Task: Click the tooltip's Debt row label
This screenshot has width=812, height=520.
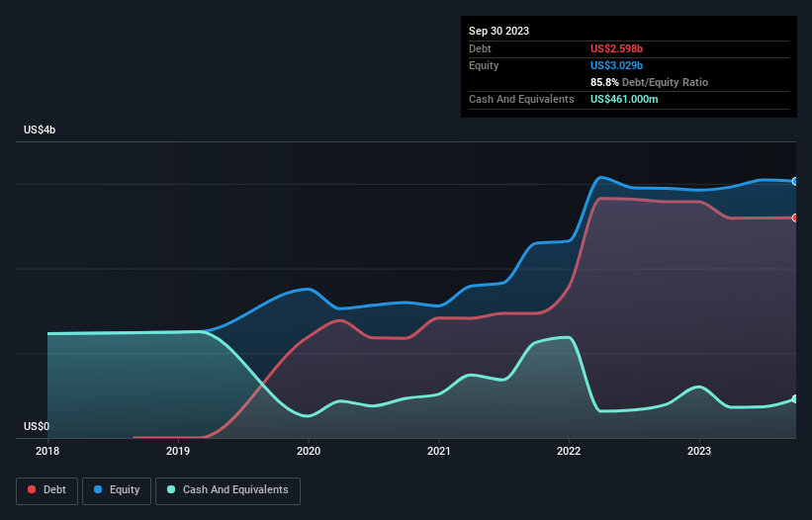Action: coord(480,48)
